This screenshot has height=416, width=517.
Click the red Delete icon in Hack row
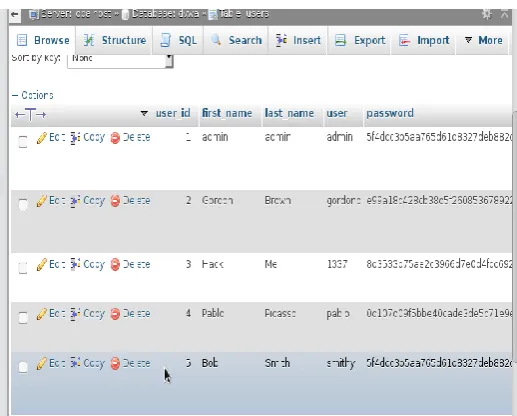point(115,265)
